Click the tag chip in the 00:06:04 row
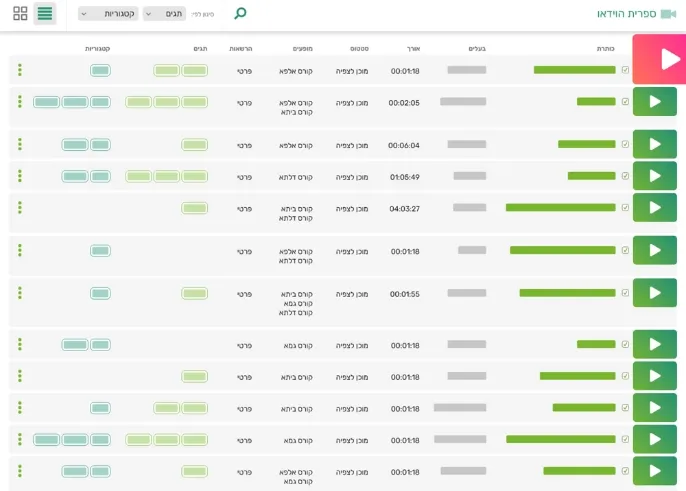The height and width of the screenshot is (491, 686). click(195, 145)
